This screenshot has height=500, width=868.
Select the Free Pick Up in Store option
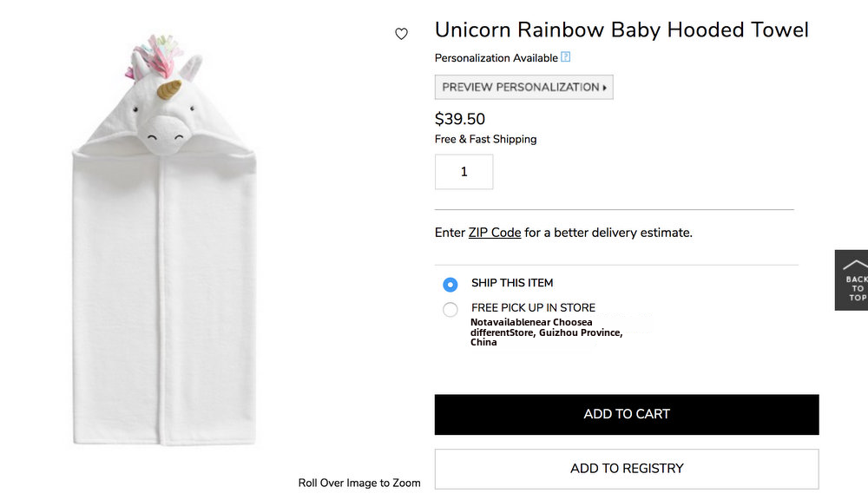pyautogui.click(x=450, y=310)
